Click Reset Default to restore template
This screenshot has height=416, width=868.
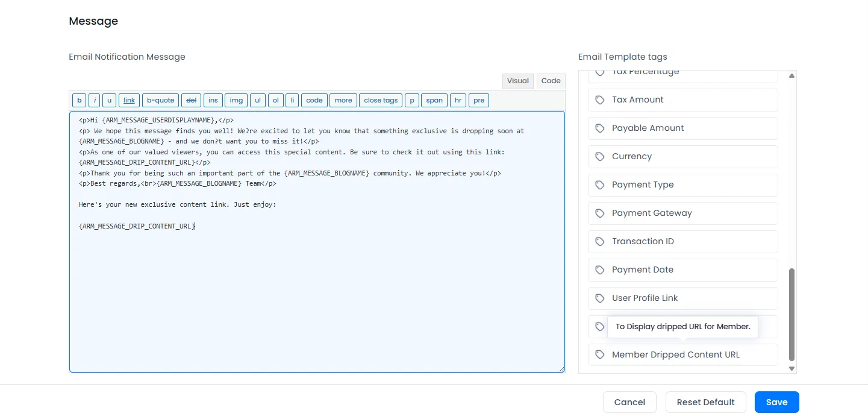[705, 402]
